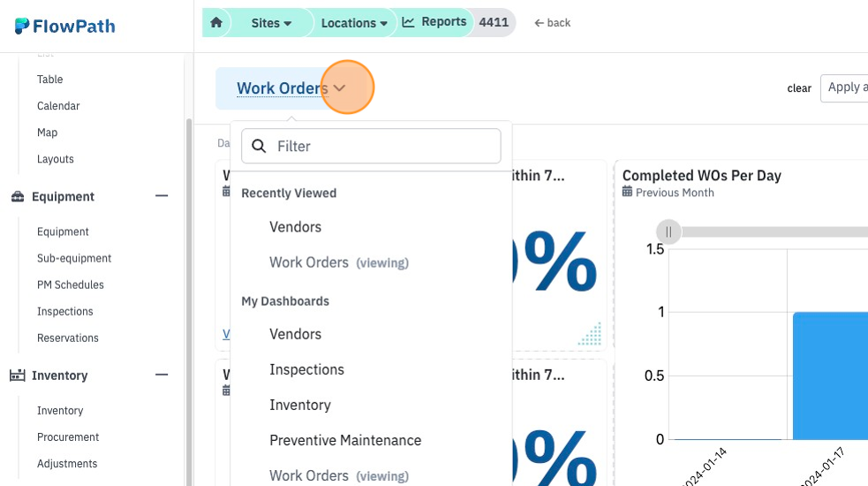Image resolution: width=868 pixels, height=486 pixels.
Task: Select the Inventory dashboard
Action: coord(300,405)
